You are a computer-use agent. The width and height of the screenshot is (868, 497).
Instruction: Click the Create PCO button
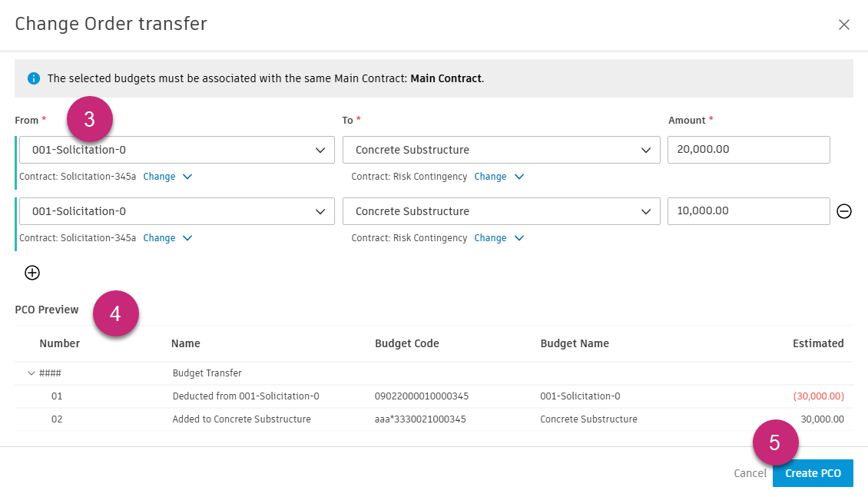pyautogui.click(x=813, y=473)
